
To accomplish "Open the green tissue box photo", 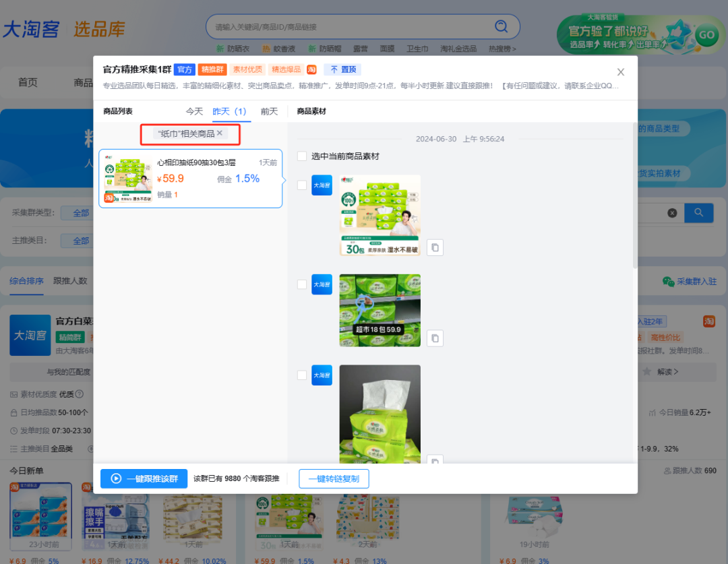I will 380,414.
